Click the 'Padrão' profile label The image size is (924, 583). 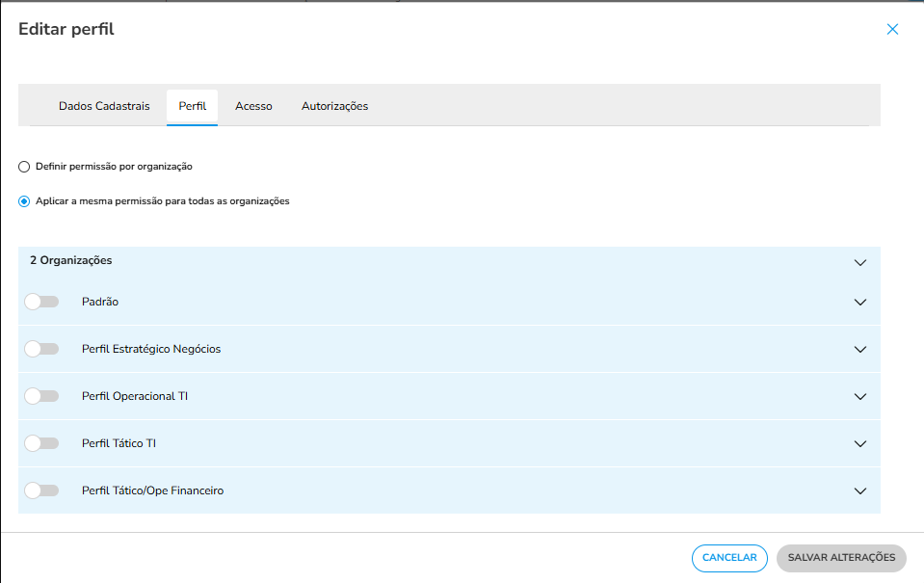100,302
